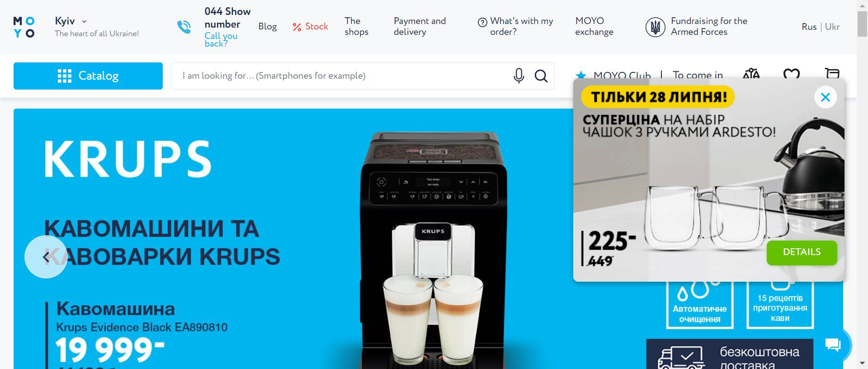Open the shopping cart icon

pos(832,74)
